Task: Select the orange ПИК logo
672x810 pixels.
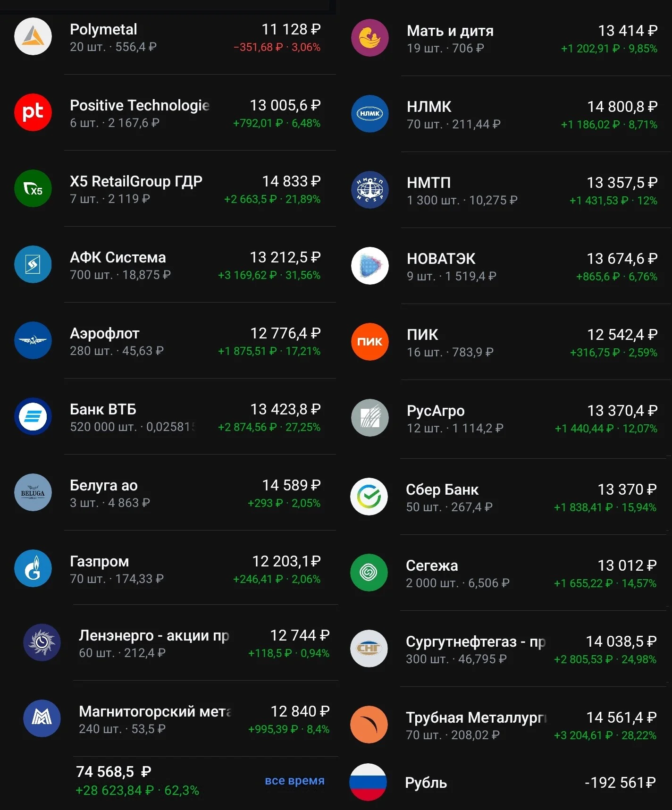Action: [x=370, y=342]
